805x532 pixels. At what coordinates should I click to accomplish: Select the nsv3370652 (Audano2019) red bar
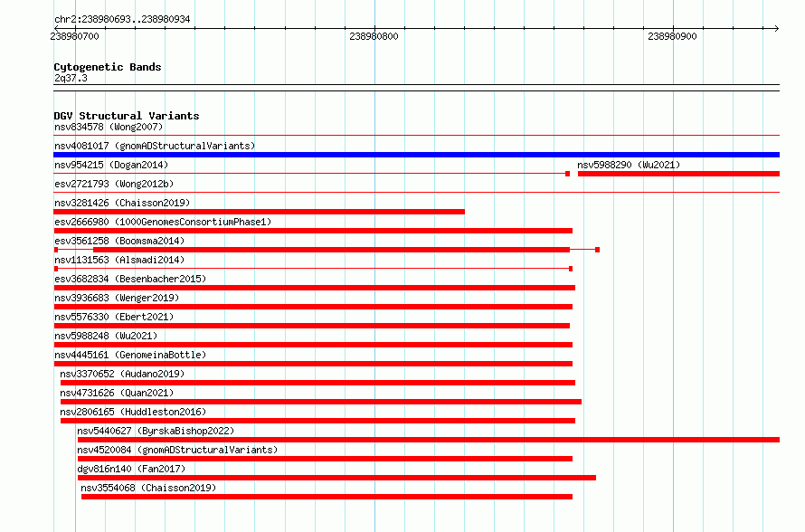tap(317, 383)
